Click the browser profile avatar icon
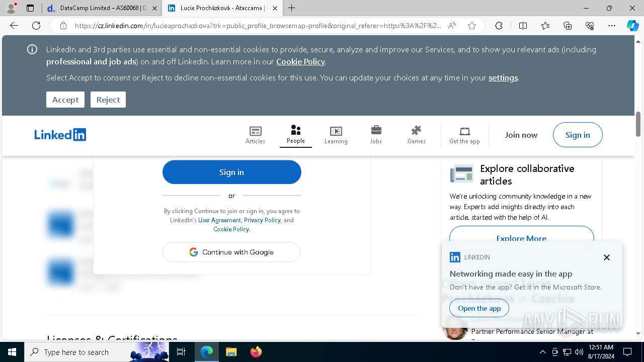The image size is (644, 362). point(11,8)
